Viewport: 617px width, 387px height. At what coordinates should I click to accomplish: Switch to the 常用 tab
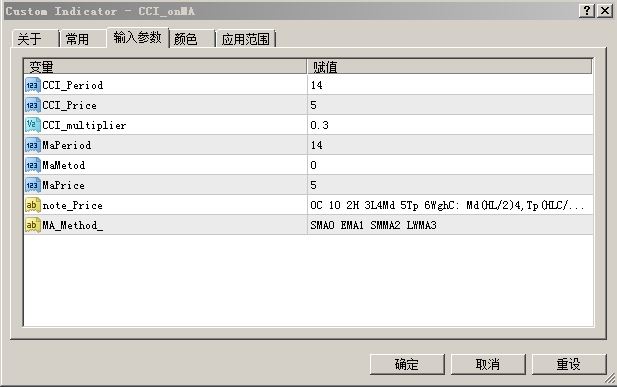[83, 39]
